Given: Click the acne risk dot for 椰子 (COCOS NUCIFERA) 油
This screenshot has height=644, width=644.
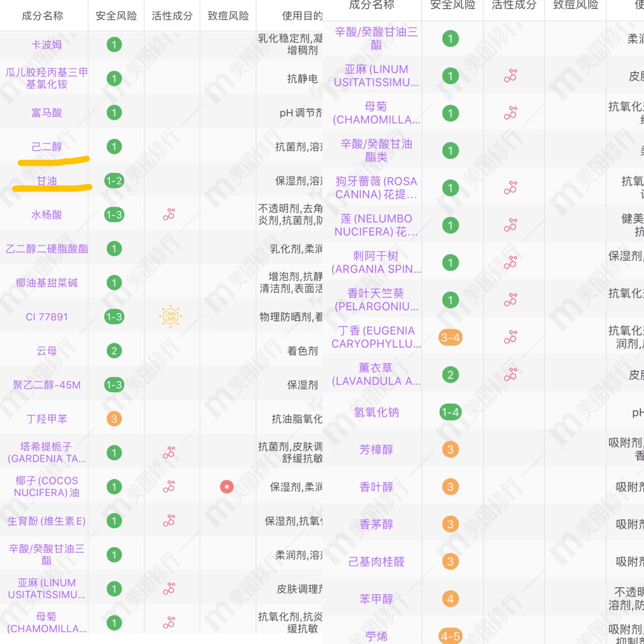Looking at the screenshot, I should coord(227,487).
